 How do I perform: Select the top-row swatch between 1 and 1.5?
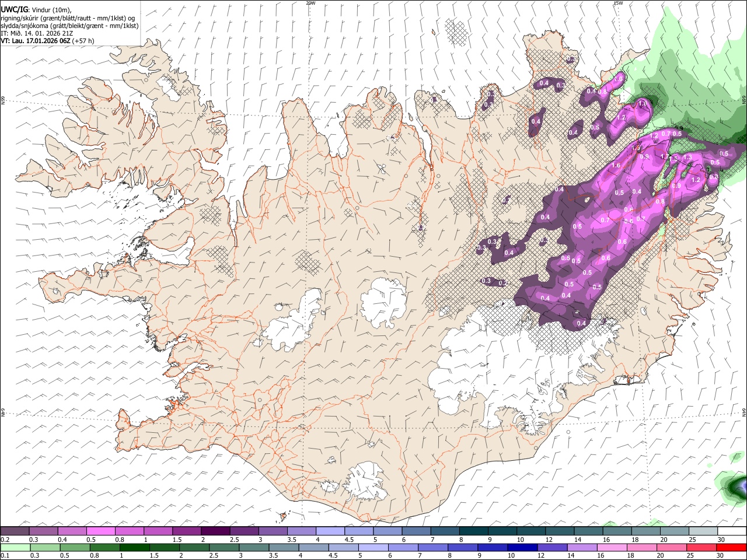click(158, 531)
